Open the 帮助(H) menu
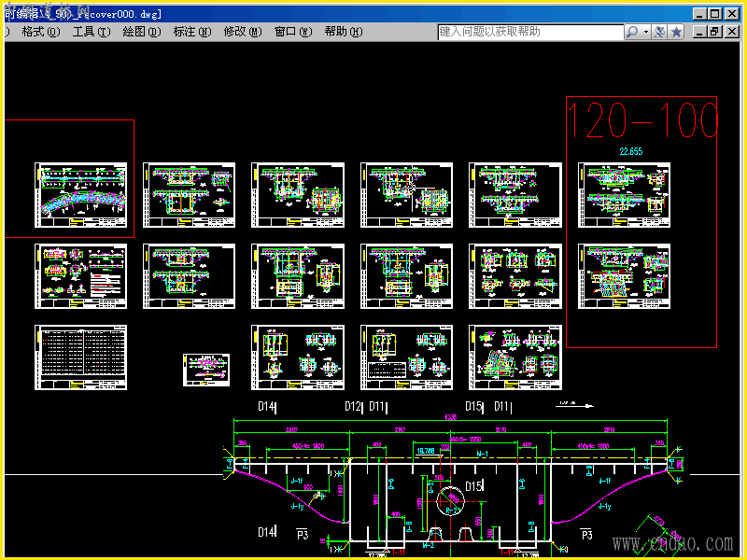Screen dimensions: 747x560 click(x=344, y=32)
